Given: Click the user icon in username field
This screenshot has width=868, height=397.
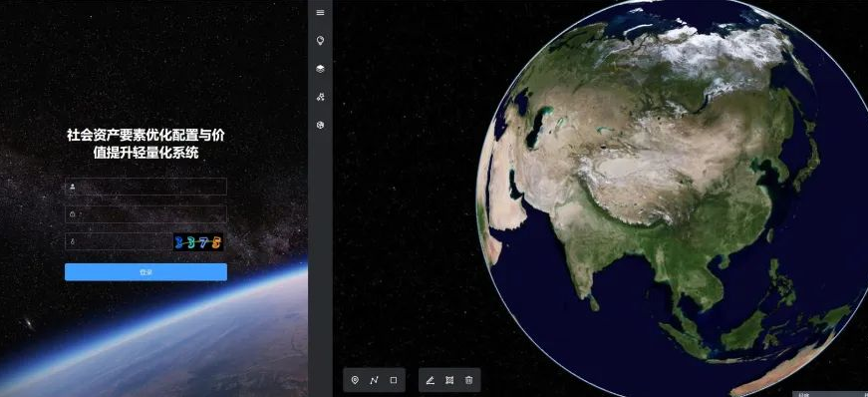Looking at the screenshot, I should point(73,187).
